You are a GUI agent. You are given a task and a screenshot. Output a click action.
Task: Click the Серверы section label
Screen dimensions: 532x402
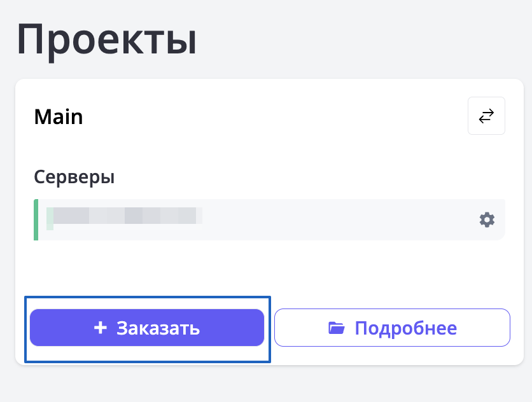click(74, 176)
